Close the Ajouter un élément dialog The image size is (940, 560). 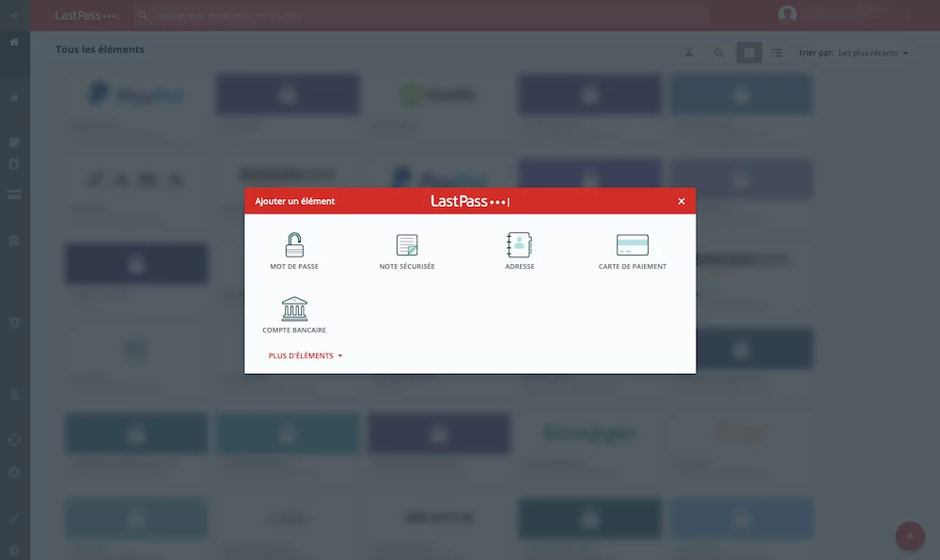[x=681, y=201]
